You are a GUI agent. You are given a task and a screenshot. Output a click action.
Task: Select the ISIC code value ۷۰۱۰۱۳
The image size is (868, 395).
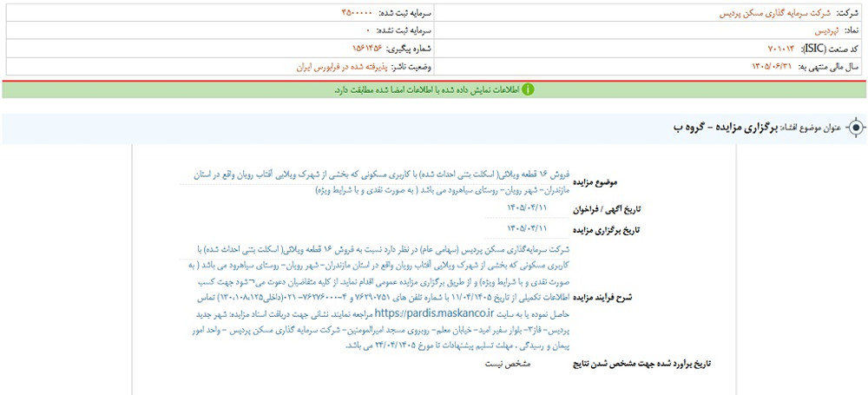click(780, 49)
